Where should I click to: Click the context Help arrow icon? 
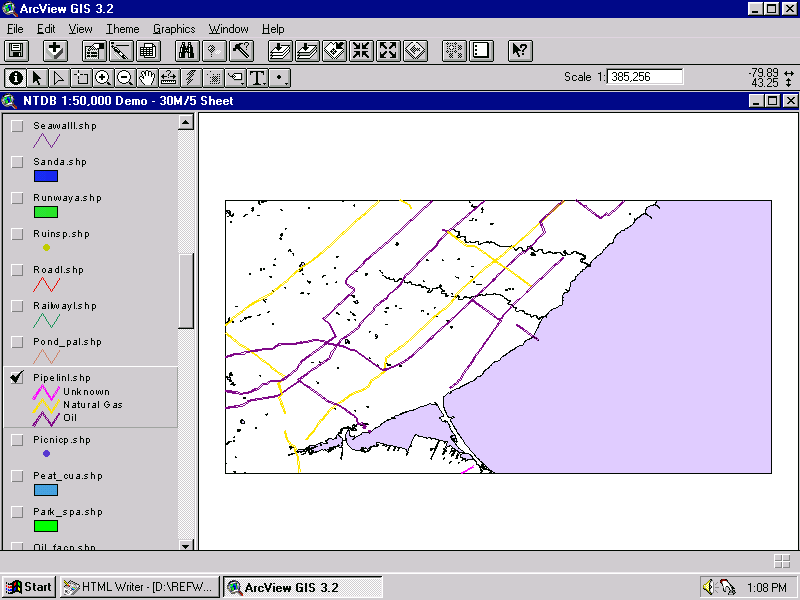[520, 51]
